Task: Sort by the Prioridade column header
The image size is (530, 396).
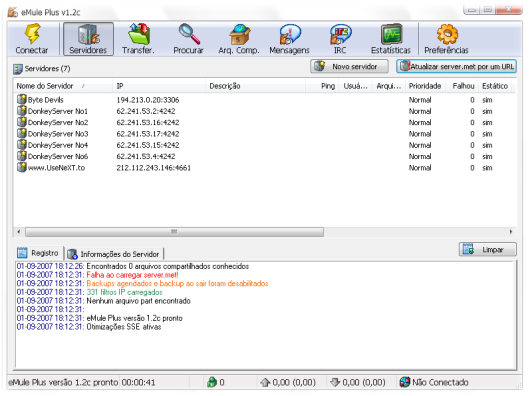Action: pos(425,86)
